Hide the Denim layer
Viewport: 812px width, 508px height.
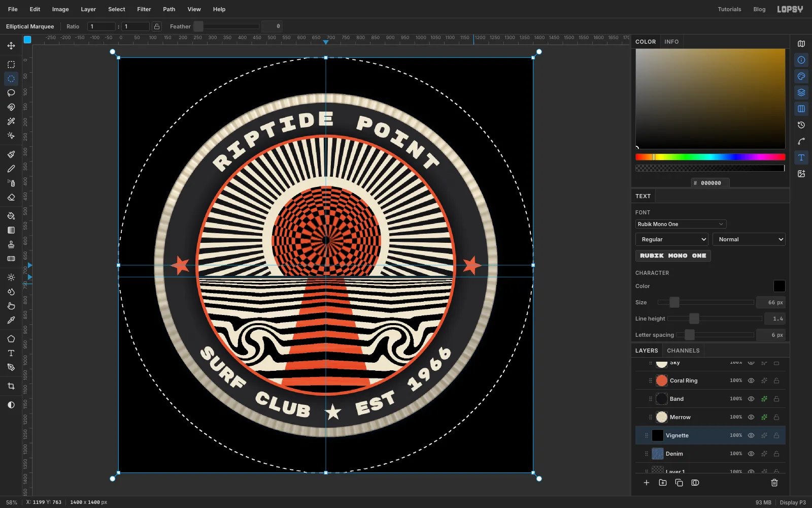tap(751, 454)
